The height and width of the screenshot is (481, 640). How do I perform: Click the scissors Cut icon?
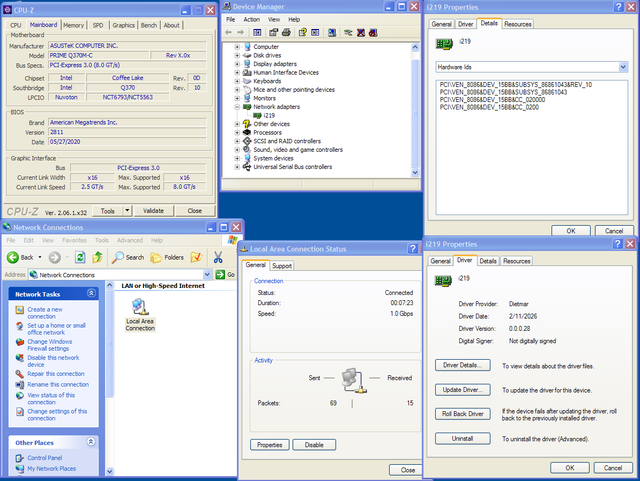(x=218, y=257)
